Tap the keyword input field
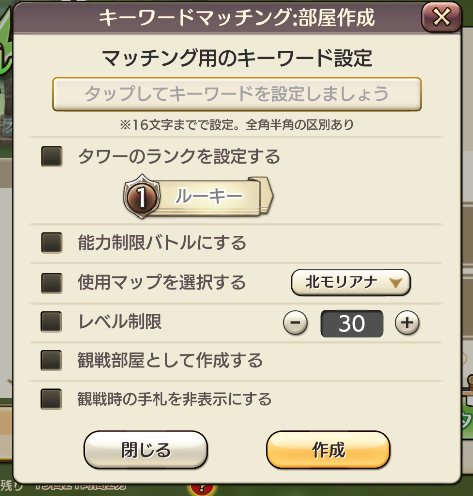This screenshot has height=496, width=473. tap(237, 94)
